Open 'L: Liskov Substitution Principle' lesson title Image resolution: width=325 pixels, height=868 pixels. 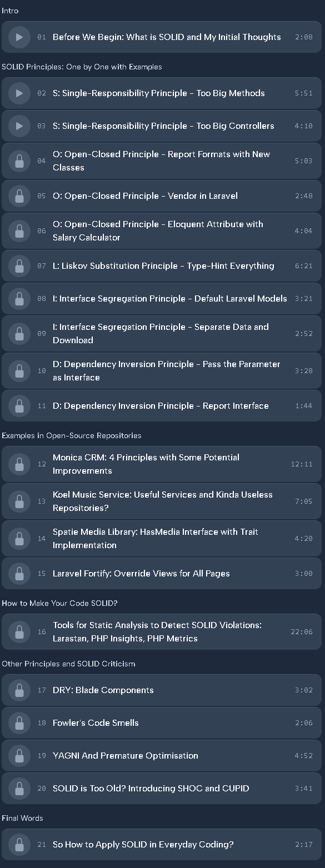[163, 266]
